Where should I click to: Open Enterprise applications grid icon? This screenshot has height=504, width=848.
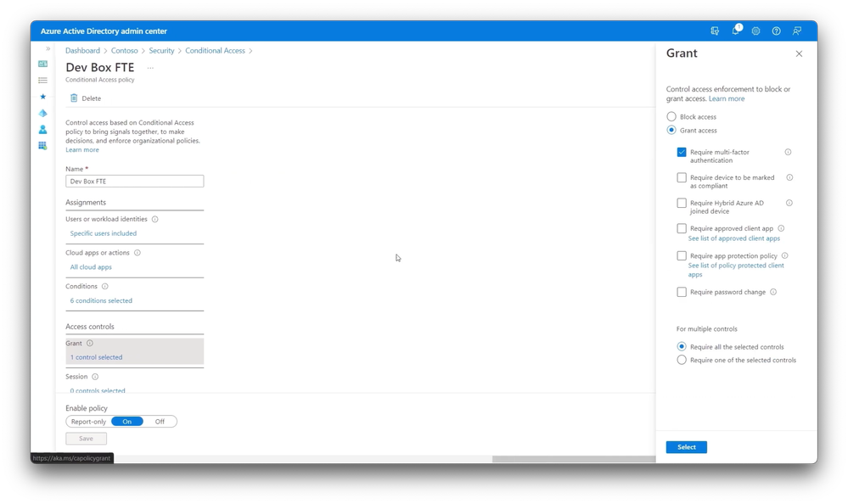click(x=42, y=145)
